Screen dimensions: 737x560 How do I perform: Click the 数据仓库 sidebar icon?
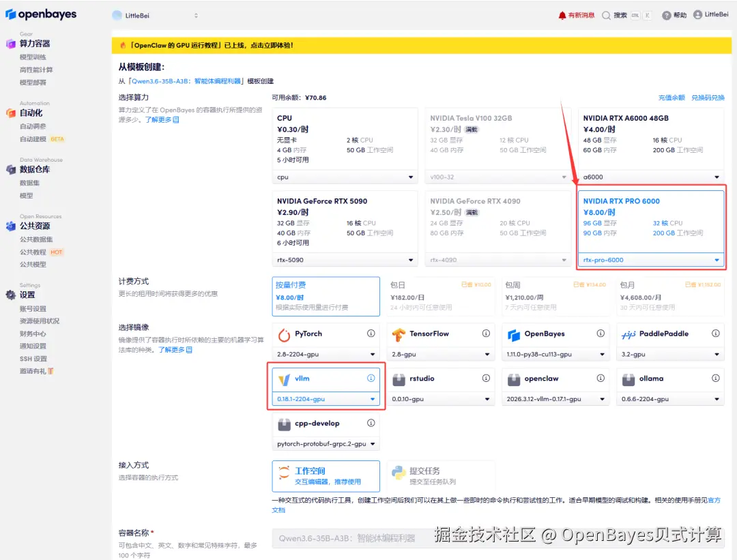coord(11,170)
